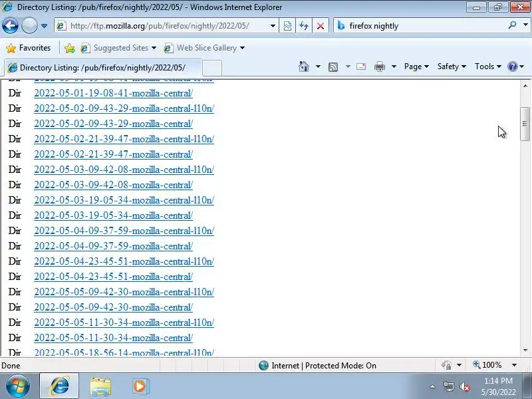Open Windows Explorer folder taskbar icon
Screen dimensions: 532x399
pos(100,386)
